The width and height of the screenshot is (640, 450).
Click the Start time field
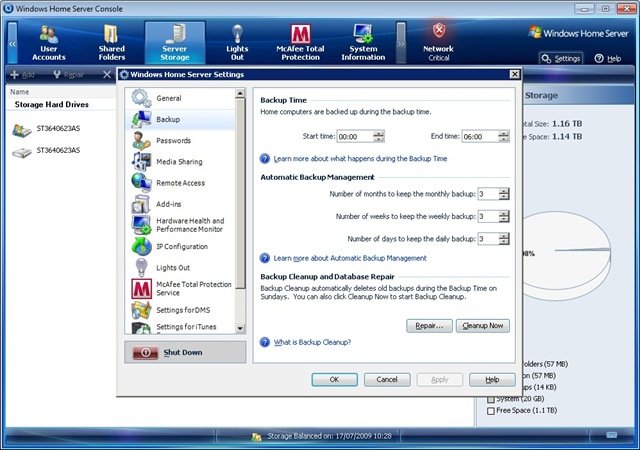click(355, 136)
